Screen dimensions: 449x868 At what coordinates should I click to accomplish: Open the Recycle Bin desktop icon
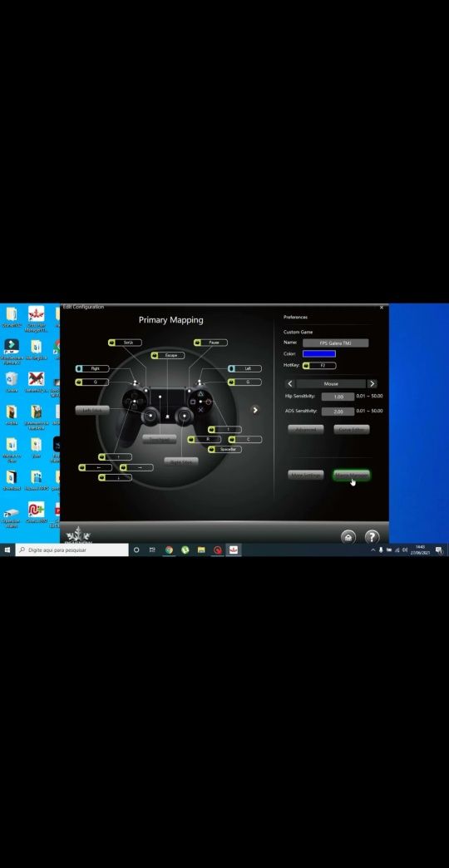pos(12,381)
